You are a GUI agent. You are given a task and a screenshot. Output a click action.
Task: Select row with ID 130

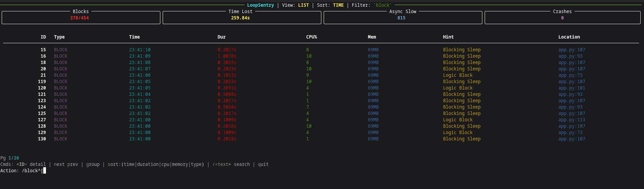[x=321, y=139]
